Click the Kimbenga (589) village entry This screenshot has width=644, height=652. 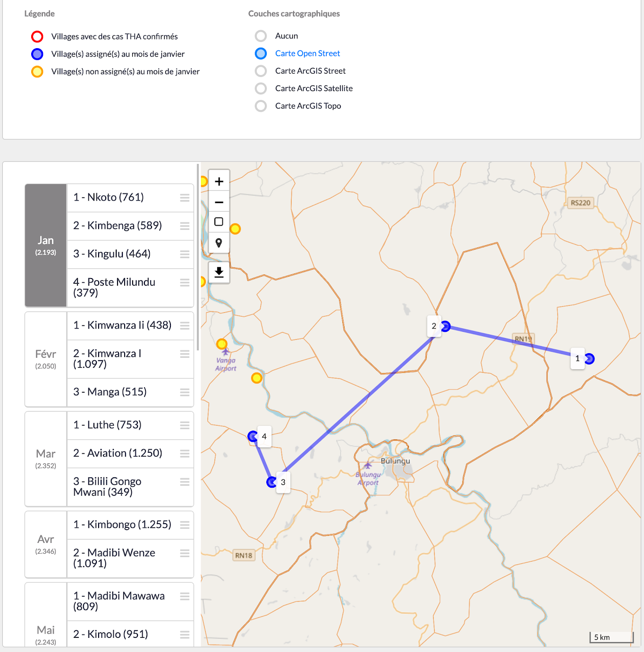coord(118,226)
